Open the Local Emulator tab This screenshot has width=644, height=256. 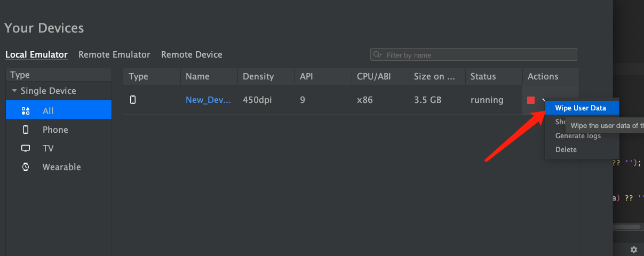(36, 54)
